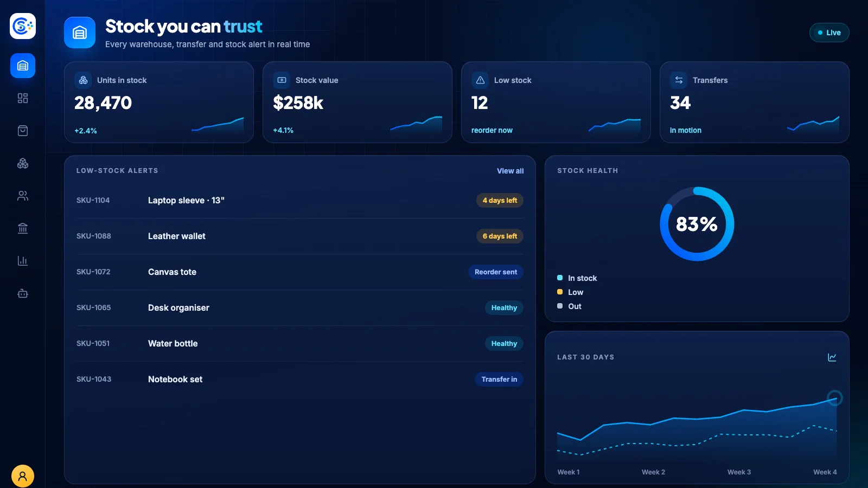Open the stacked boxes inventory icon
The image size is (868, 488).
pyautogui.click(x=23, y=163)
